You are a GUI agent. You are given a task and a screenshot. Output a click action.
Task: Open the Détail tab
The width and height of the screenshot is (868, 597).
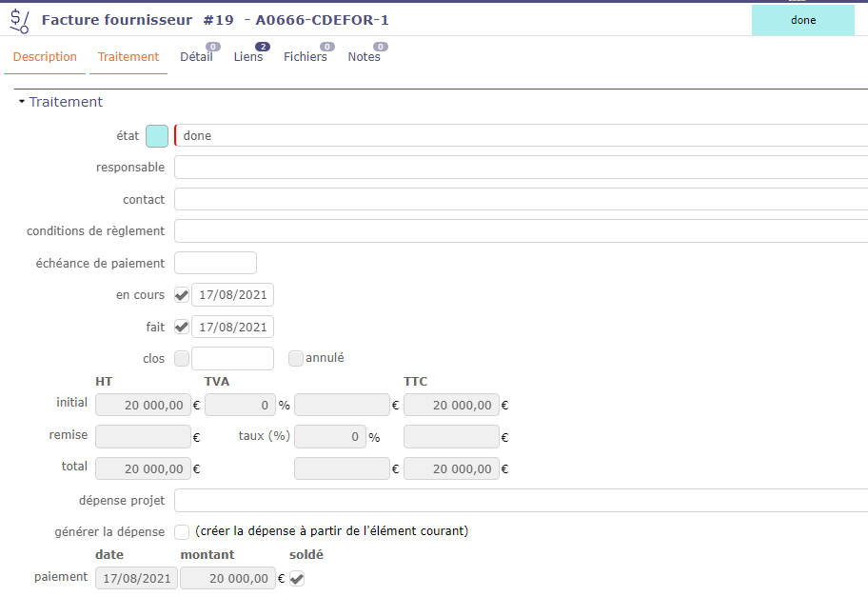click(196, 57)
